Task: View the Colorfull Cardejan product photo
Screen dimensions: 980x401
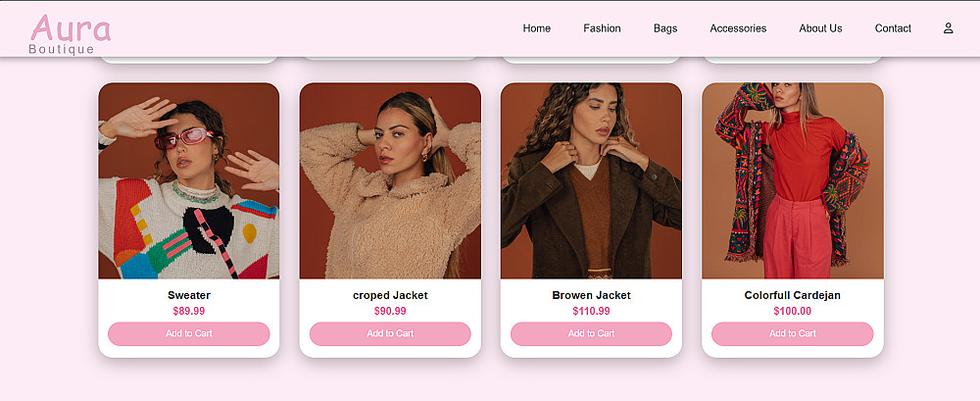Action: (x=793, y=180)
